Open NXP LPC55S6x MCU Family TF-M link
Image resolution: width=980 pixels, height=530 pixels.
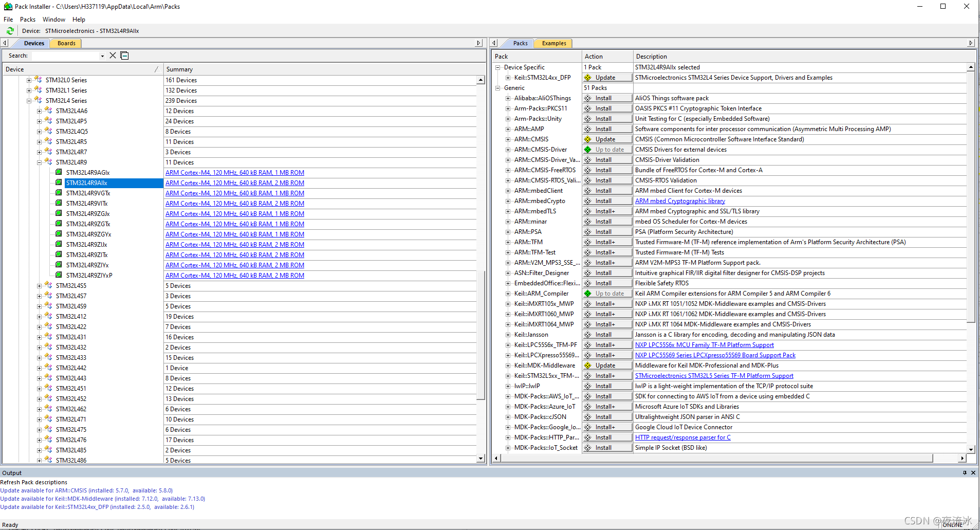(704, 345)
